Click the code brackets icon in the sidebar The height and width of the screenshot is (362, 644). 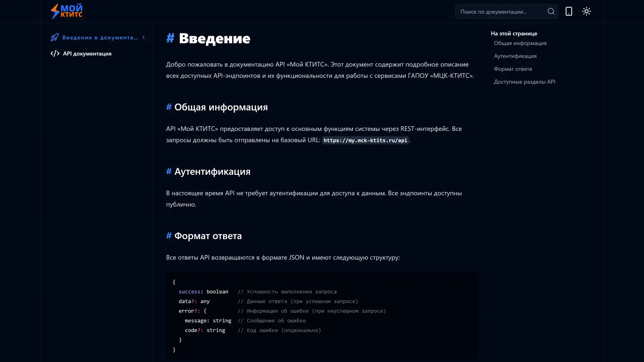[55, 54]
